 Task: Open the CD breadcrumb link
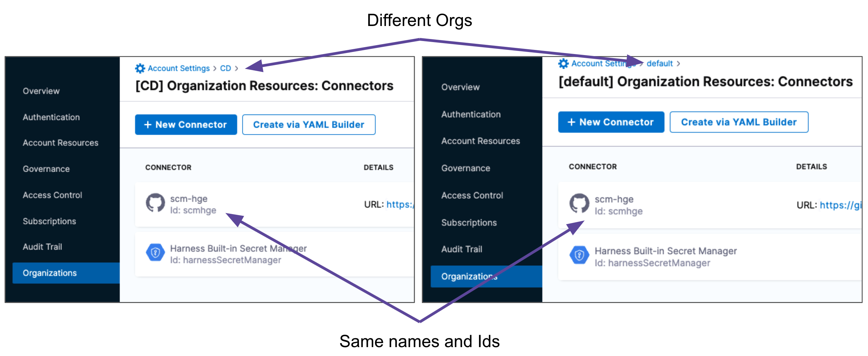(225, 68)
